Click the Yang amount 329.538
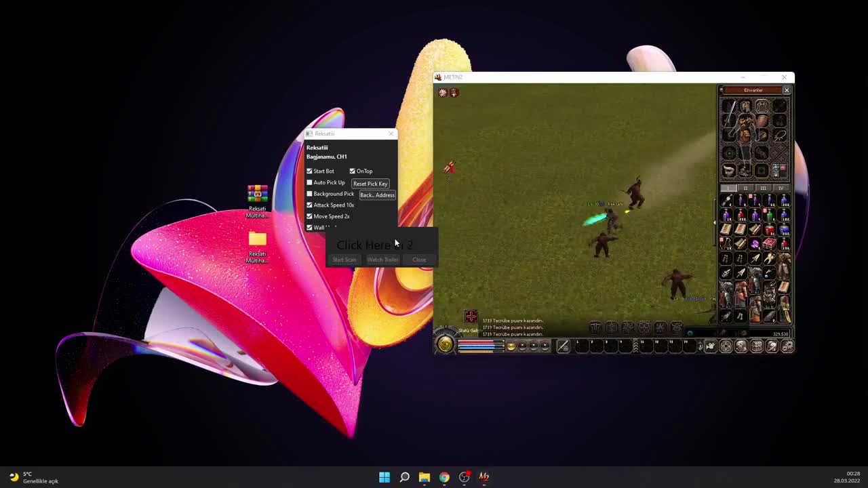Image resolution: width=868 pixels, height=488 pixels. (x=781, y=333)
